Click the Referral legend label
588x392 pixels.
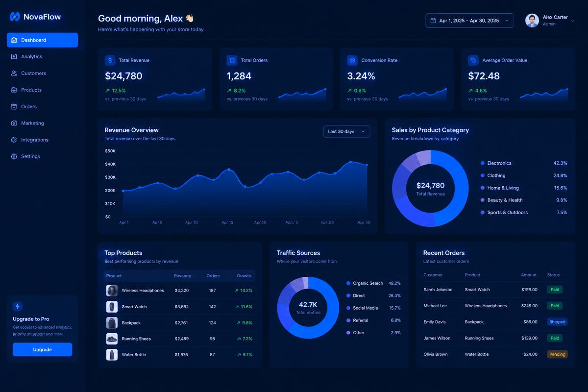click(x=361, y=320)
